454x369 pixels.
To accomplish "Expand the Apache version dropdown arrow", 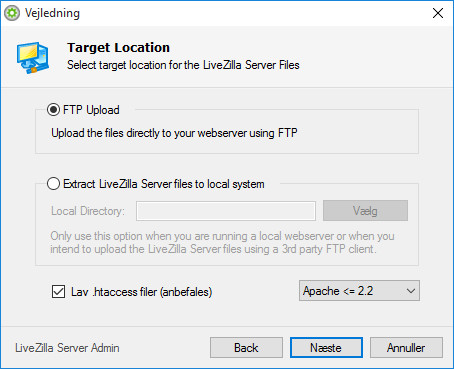I will click(x=411, y=291).
